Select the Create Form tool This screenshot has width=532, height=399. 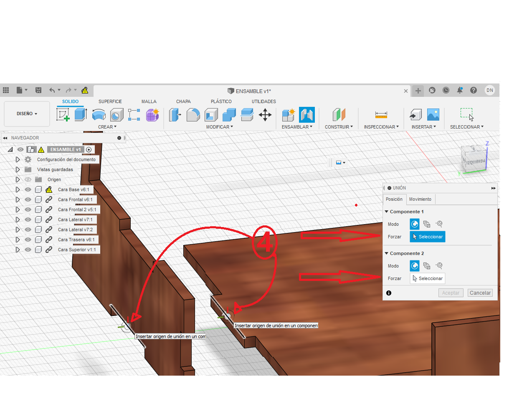(152, 115)
